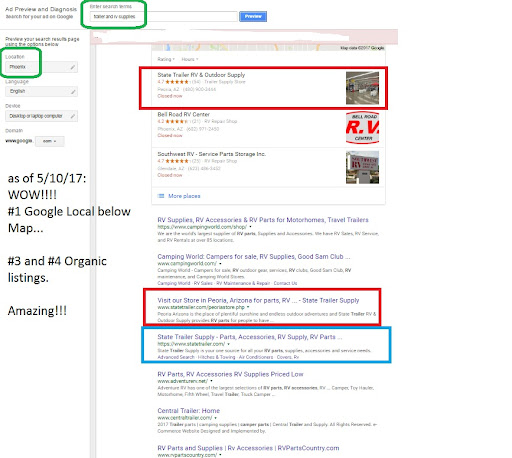512x458 pixels.
Task: Click the map strip above results
Action: (268, 48)
